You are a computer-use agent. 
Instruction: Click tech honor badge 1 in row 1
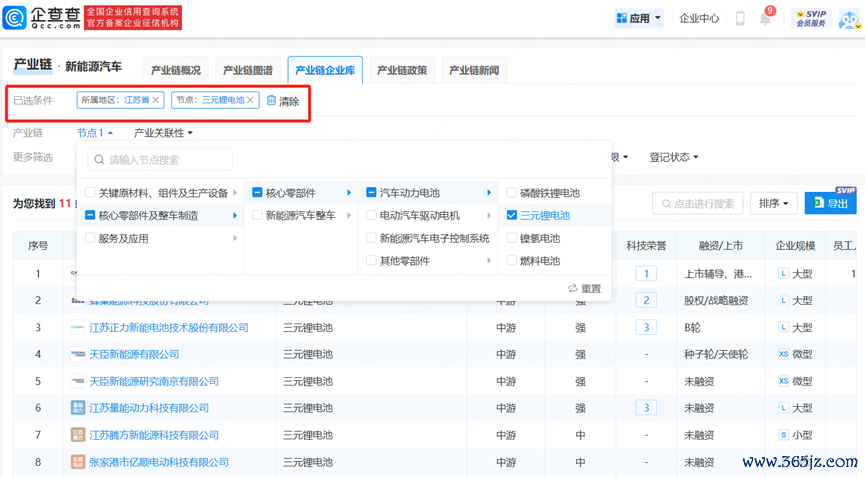pos(646,274)
